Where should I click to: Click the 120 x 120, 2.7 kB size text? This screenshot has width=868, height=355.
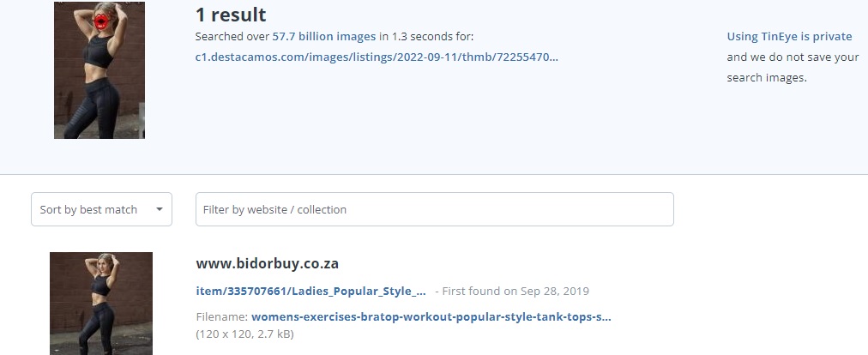click(x=245, y=334)
